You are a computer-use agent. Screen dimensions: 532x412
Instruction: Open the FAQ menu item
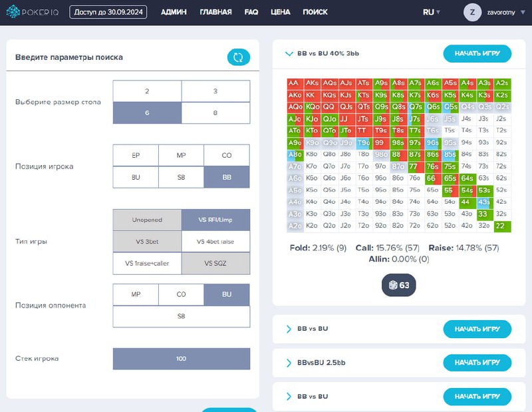tap(251, 12)
